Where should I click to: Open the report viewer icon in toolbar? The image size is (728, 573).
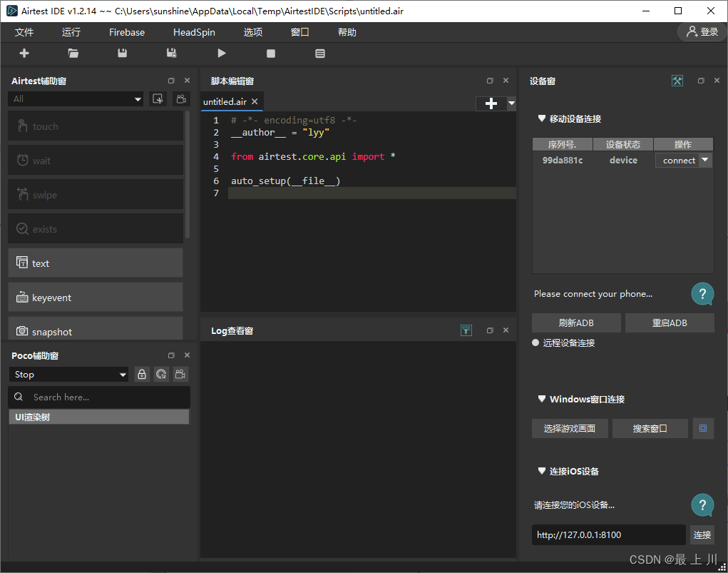click(320, 54)
